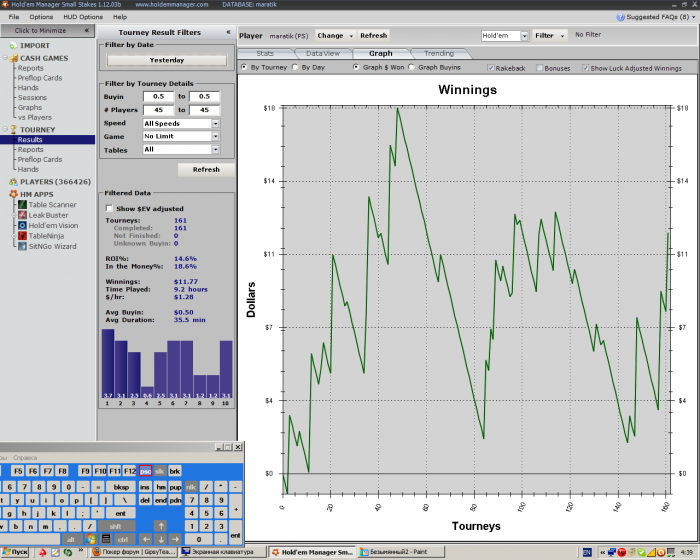Enable Show $EV adjusted checkbox
The height and width of the screenshot is (560, 700).
click(109, 208)
